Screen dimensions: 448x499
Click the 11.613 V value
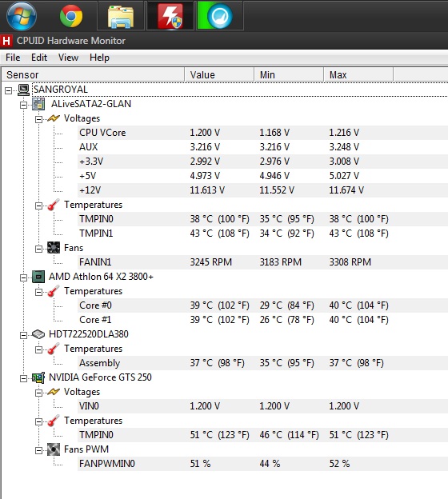click(207, 190)
